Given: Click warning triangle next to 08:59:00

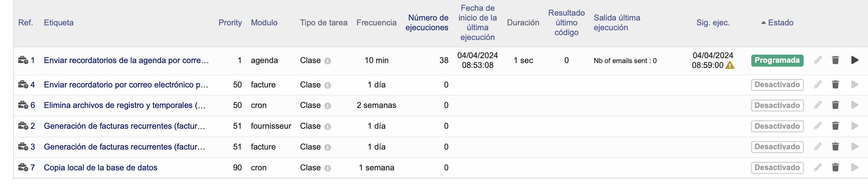Looking at the screenshot, I should [x=730, y=65].
